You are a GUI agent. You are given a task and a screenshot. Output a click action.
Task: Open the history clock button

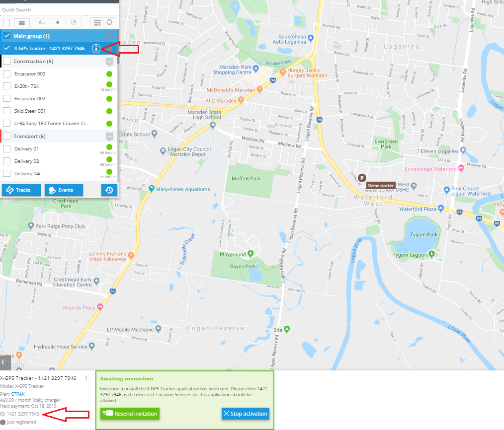(x=109, y=190)
